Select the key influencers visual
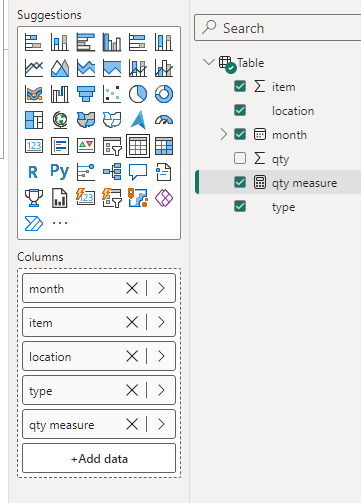The image size is (361, 503). click(x=86, y=172)
